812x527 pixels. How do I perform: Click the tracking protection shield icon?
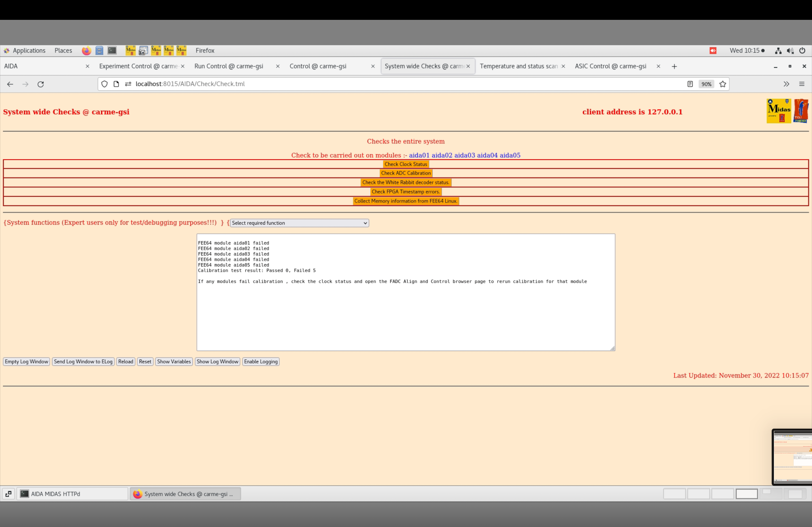[104, 84]
